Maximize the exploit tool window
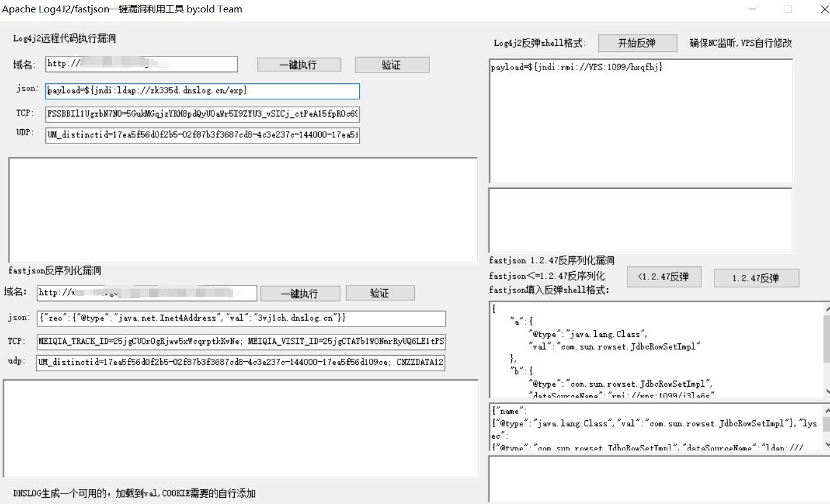Image resolution: width=830 pixels, height=504 pixels. (x=788, y=9)
